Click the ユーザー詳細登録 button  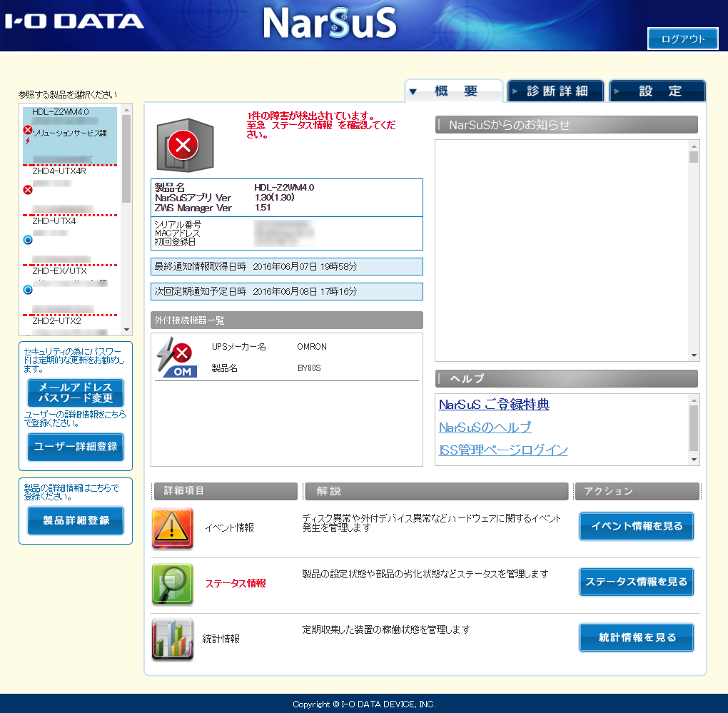(76, 447)
